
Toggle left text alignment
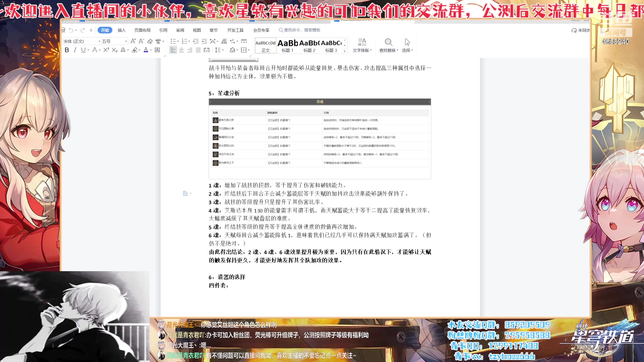[173, 50]
